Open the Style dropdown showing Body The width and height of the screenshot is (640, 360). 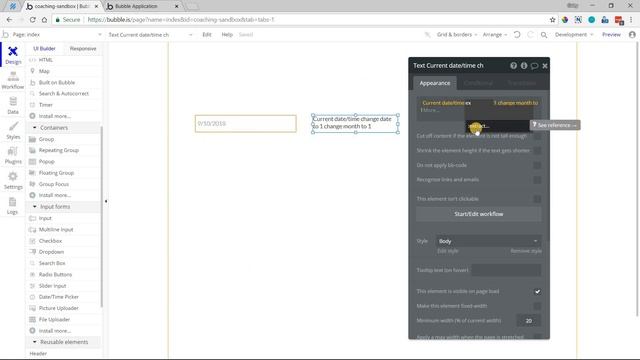[489, 241]
